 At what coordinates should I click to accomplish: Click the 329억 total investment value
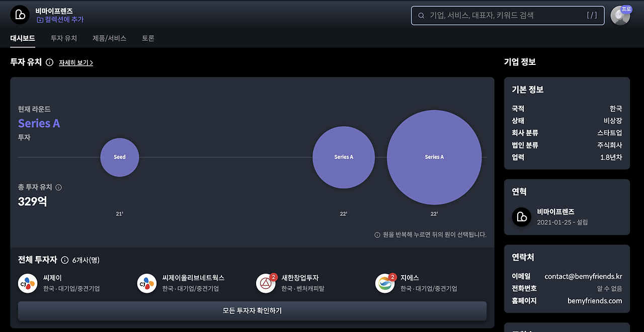tap(33, 202)
